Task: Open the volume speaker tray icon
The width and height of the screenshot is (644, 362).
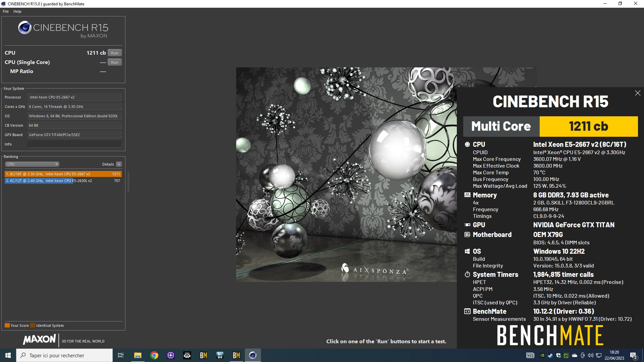Action: [591, 355]
